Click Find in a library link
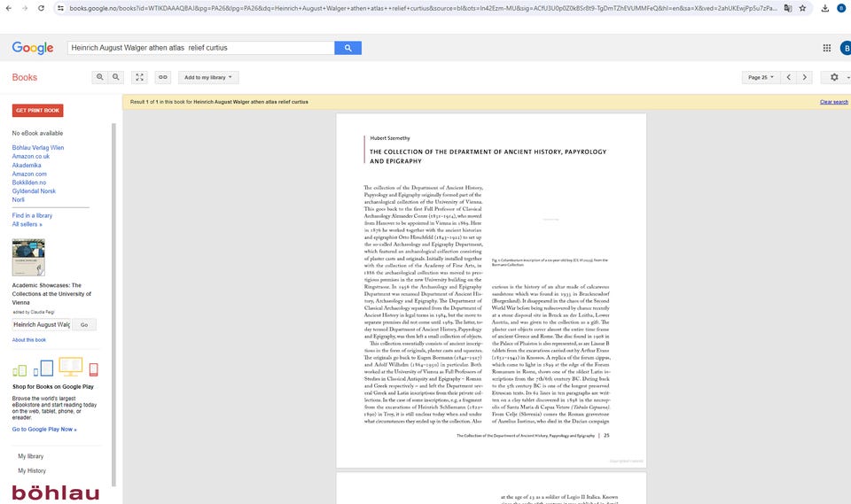The image size is (851, 504). (x=32, y=215)
